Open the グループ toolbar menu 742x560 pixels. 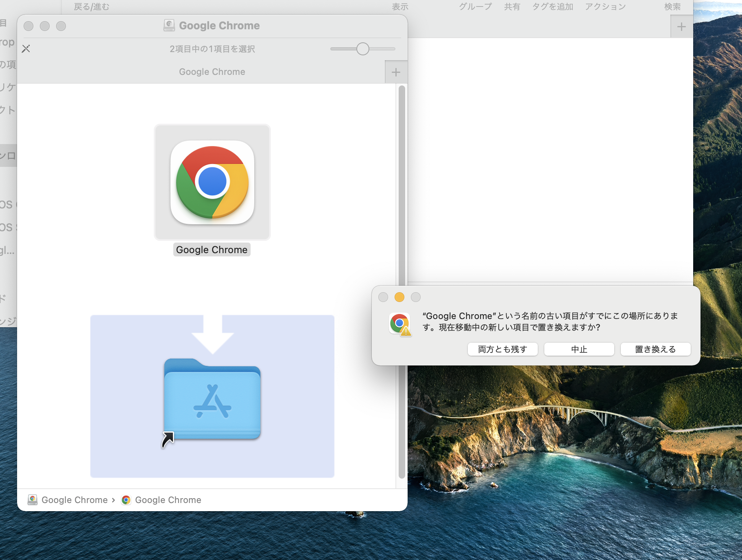[x=475, y=7]
